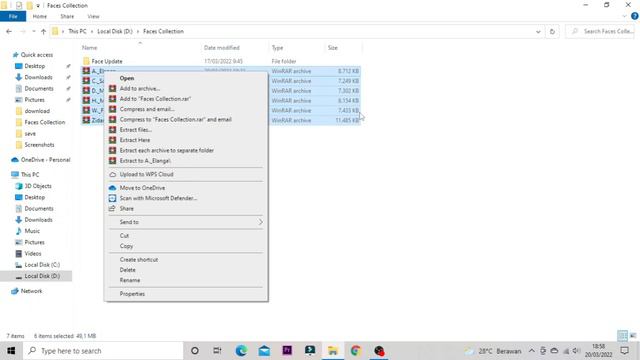Open Cortana circle on taskbar

coord(195,351)
